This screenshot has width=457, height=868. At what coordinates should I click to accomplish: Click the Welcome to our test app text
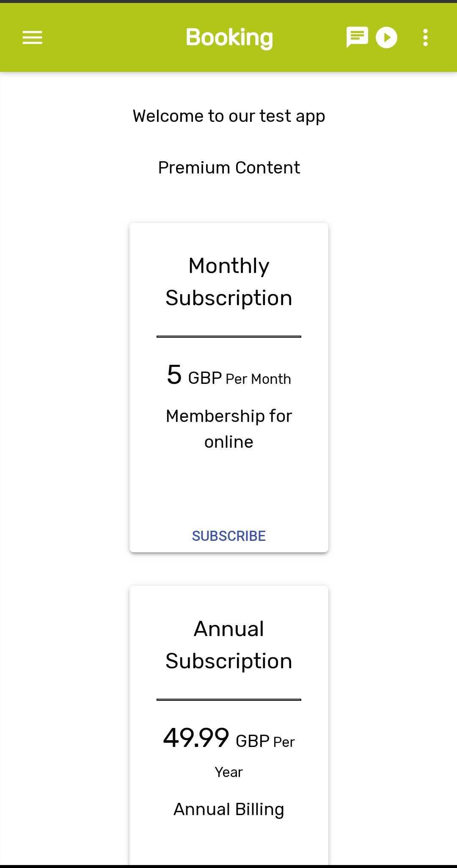229,116
